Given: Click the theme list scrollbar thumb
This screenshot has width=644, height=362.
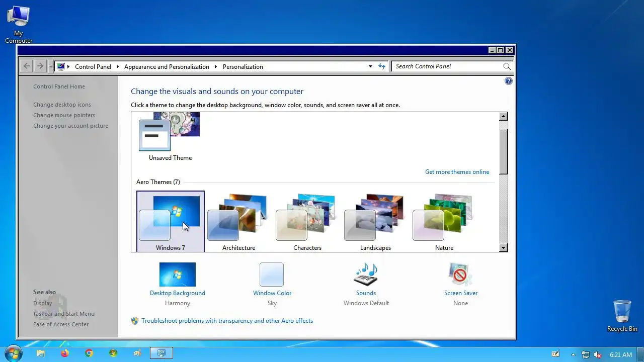Looking at the screenshot, I should coord(503,151).
